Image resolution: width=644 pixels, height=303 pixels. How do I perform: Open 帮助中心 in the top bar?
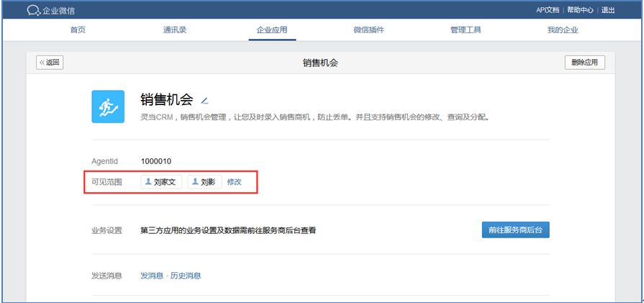580,10
